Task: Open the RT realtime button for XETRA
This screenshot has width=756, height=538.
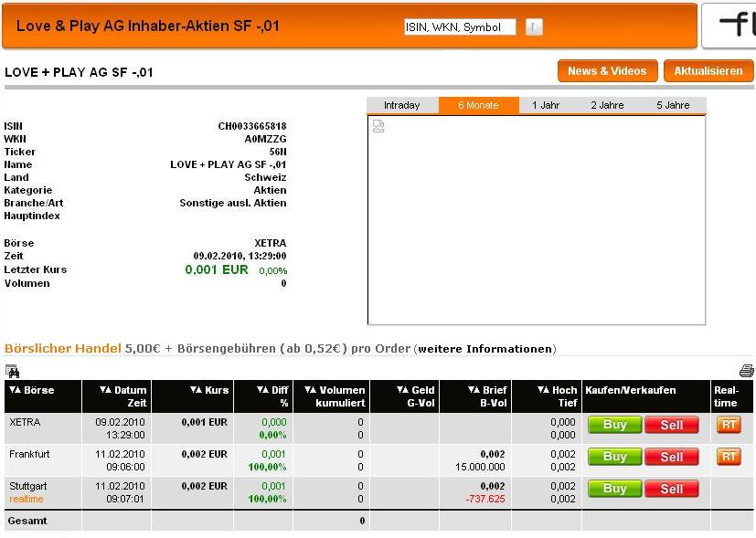Action: pos(729,425)
